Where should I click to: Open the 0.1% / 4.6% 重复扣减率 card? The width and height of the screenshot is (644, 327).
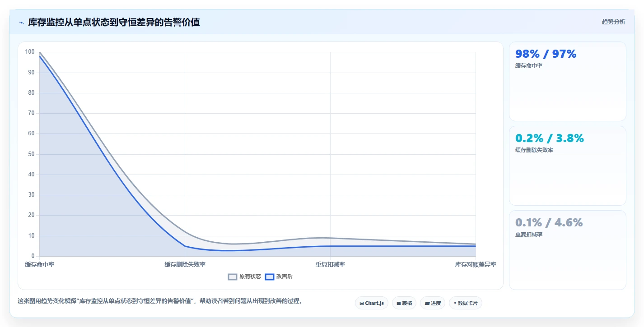(x=568, y=250)
